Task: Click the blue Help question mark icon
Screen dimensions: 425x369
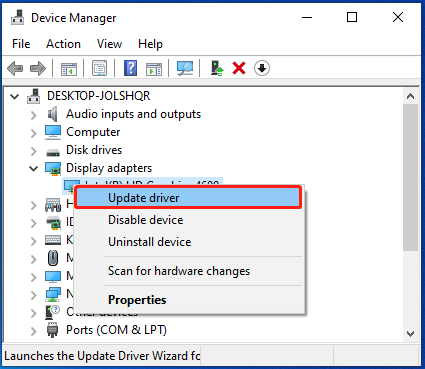Action: point(130,68)
